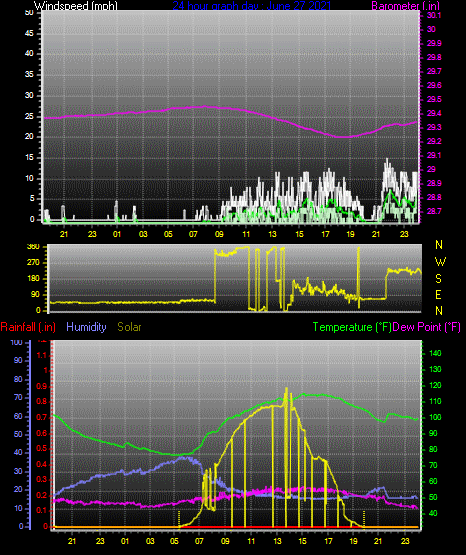Image resolution: width=466 pixels, height=555 pixels.
Task: Click the 60 humidity axis value, blue axis
Action: pyautogui.click(x=18, y=416)
